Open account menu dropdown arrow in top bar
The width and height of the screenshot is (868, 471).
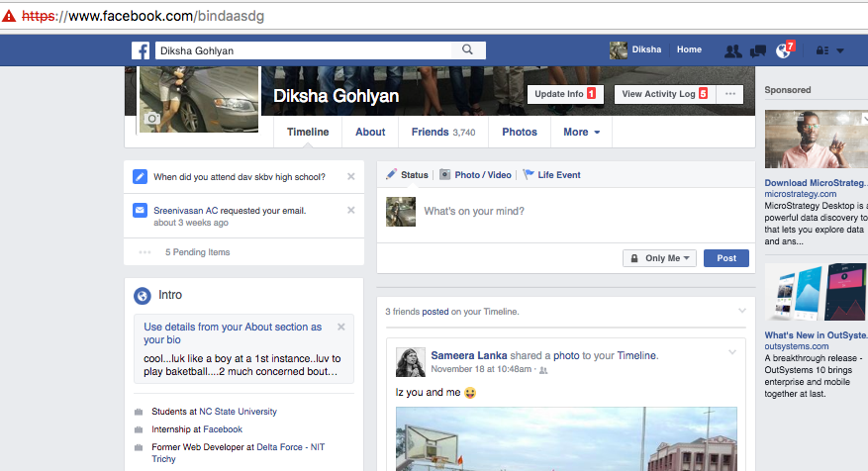point(840,50)
